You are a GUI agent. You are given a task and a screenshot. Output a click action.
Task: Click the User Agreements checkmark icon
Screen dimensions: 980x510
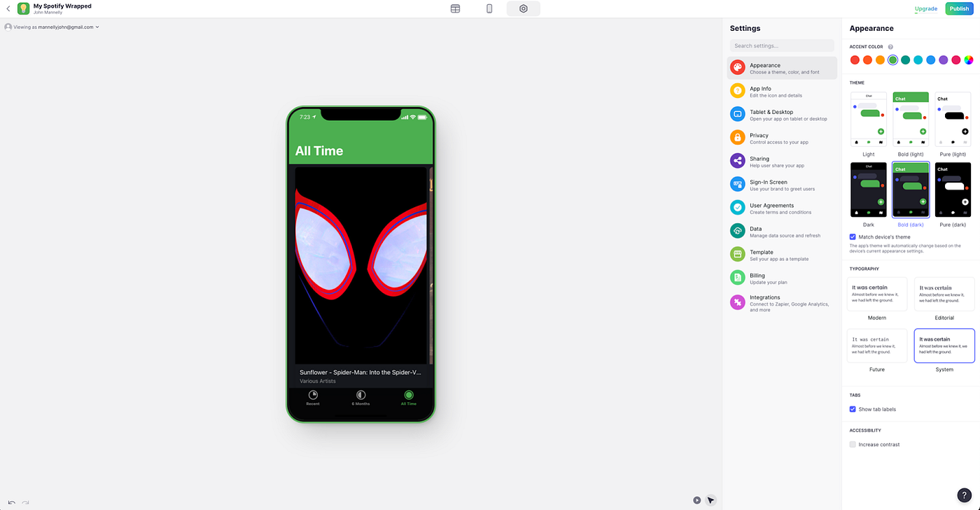tap(737, 207)
